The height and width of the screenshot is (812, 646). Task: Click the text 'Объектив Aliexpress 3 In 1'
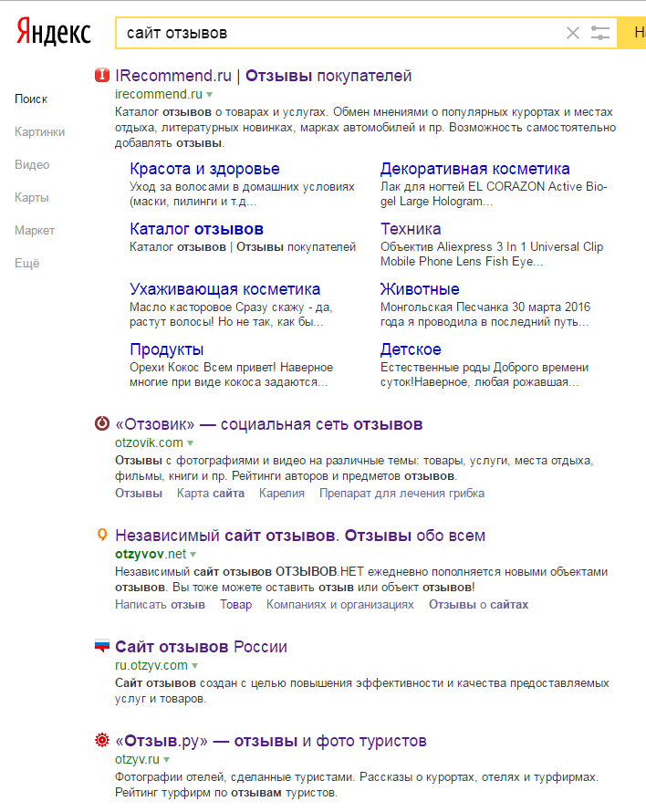click(x=492, y=254)
